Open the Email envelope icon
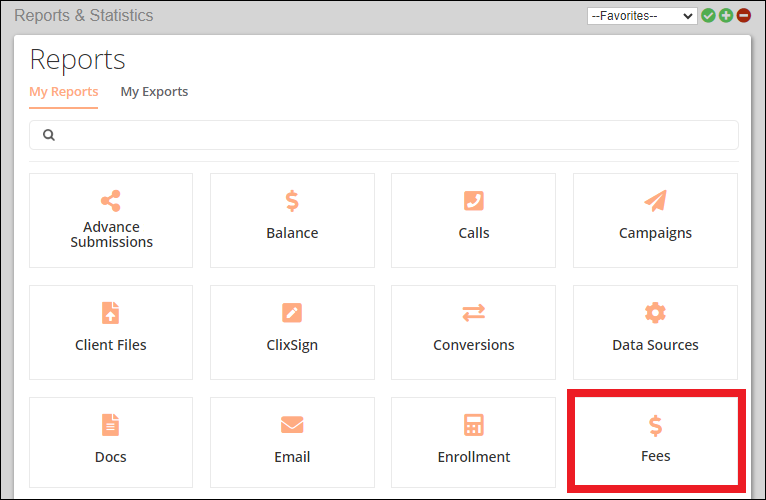Viewport: 766px width, 500px height. [x=292, y=425]
